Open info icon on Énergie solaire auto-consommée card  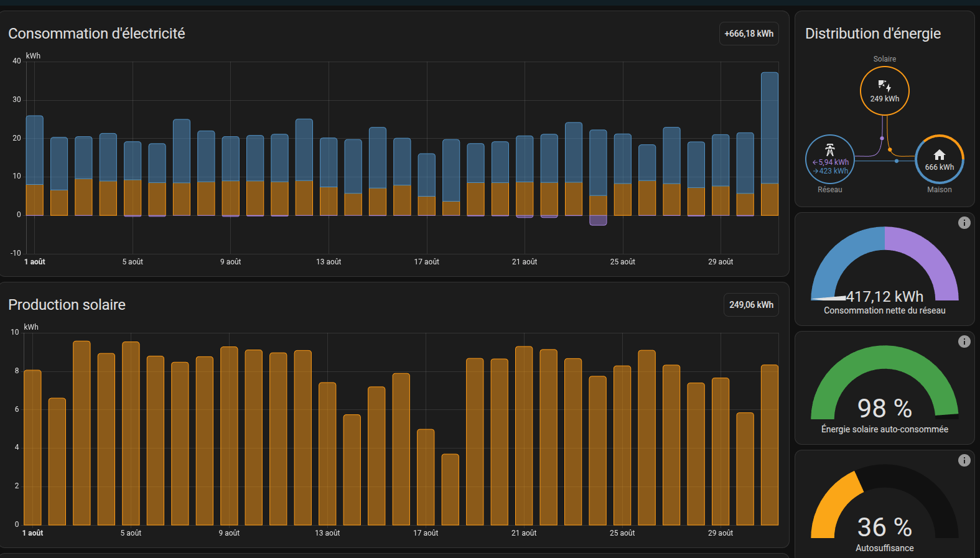point(964,342)
